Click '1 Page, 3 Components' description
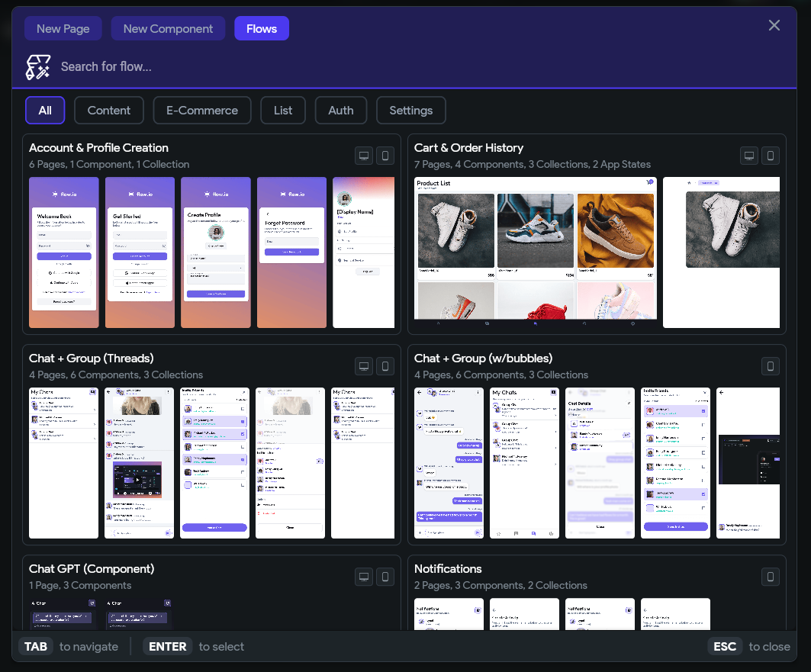Screen dimensions: 811x672 click(80, 585)
